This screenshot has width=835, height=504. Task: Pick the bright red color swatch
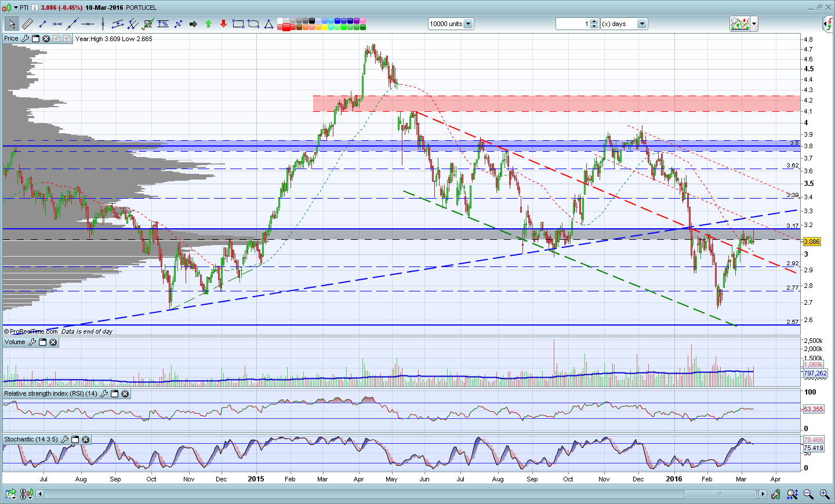point(286,27)
